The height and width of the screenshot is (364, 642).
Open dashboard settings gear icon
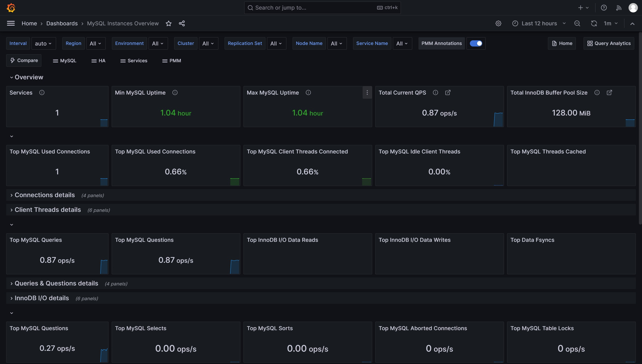[x=498, y=24]
